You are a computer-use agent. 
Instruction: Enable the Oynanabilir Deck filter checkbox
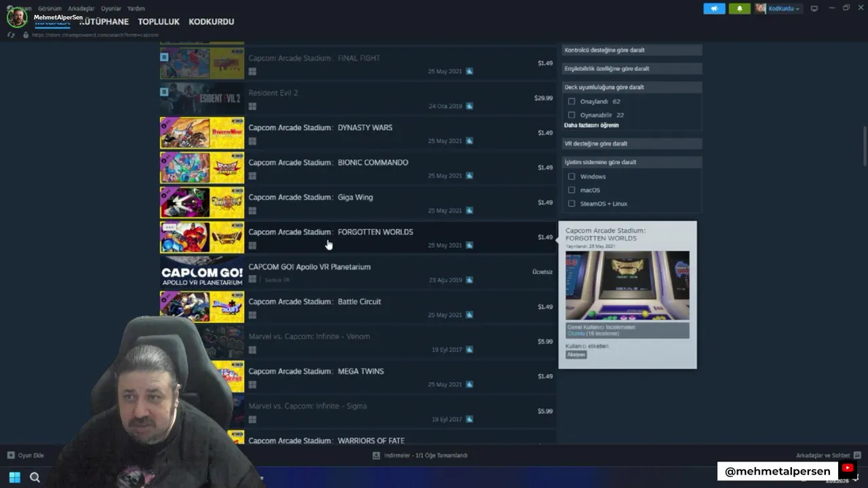[572, 115]
